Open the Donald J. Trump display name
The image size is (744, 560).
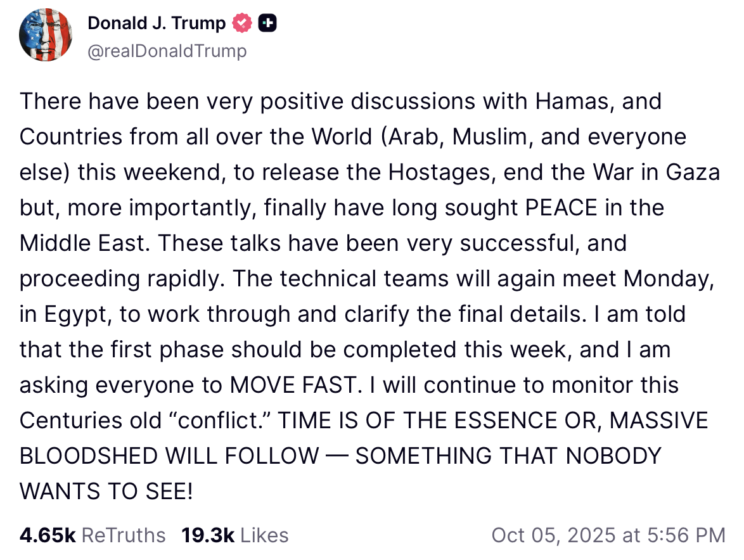[x=157, y=23]
